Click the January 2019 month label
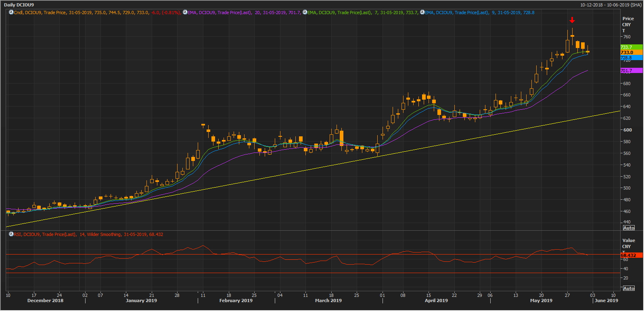 coord(141,301)
